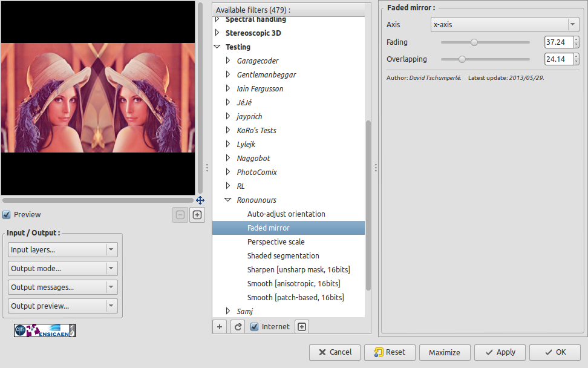Expand the KaRo's Tests folder
Viewport: 588px width, 368px height.
(x=228, y=130)
